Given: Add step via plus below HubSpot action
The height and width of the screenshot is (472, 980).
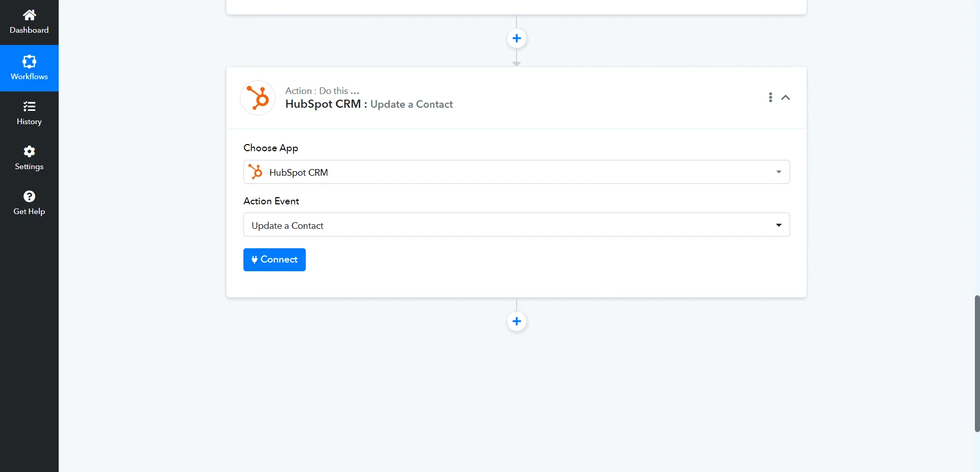Looking at the screenshot, I should pyautogui.click(x=517, y=321).
